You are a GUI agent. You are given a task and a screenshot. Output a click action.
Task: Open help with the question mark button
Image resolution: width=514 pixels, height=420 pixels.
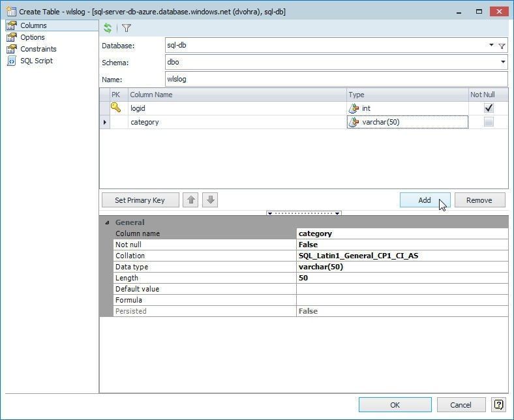498,404
